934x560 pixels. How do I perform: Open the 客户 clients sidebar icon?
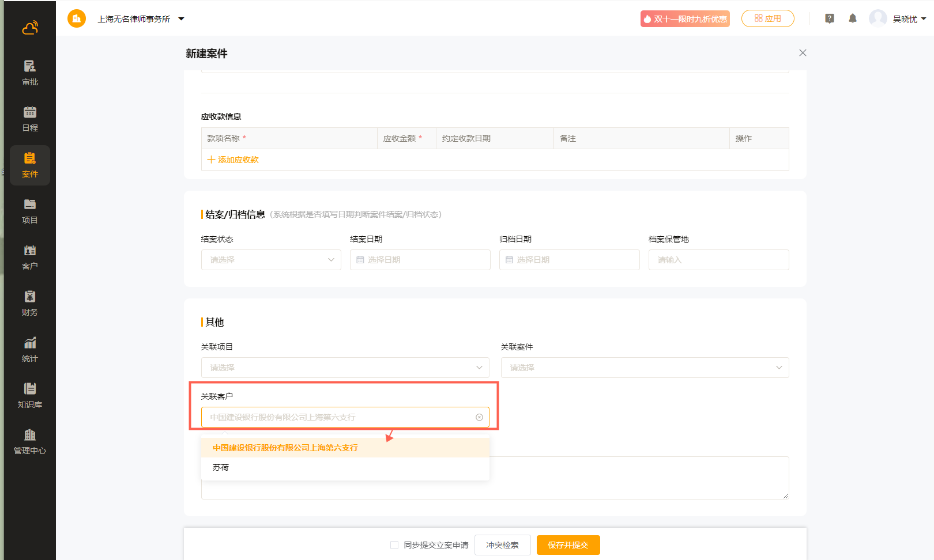click(30, 257)
